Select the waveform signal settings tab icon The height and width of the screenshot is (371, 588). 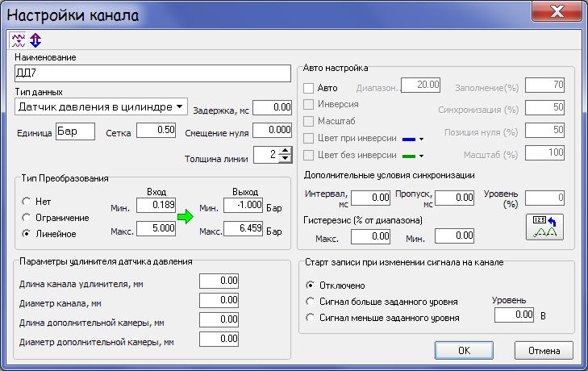18,40
